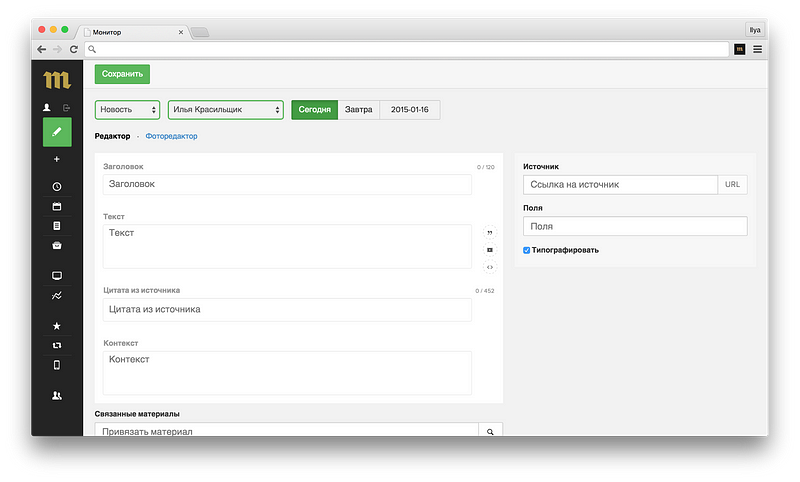This screenshot has width=800, height=482.
Task: Open the clock history icon
Action: tap(57, 187)
